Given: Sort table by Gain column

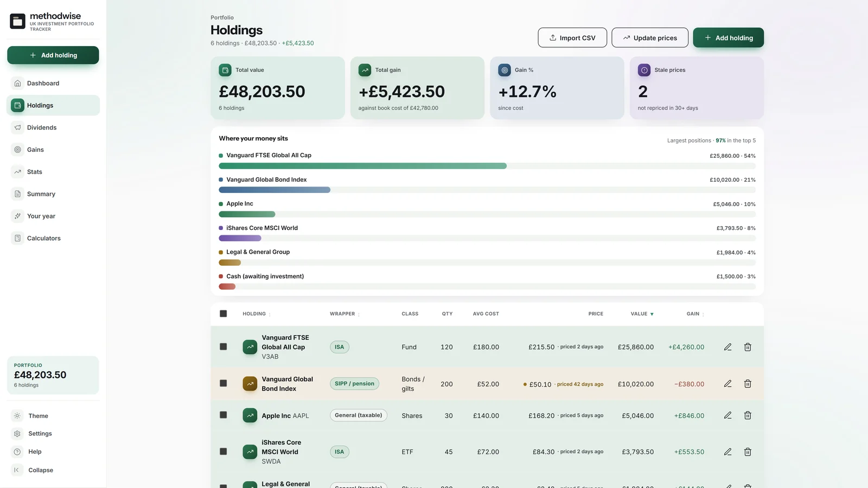Looking at the screenshot, I should 695,314.
